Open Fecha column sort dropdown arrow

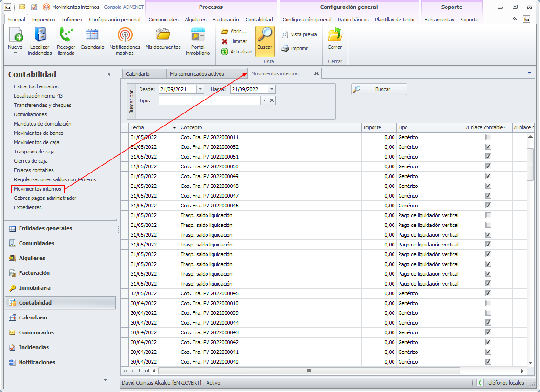174,128
